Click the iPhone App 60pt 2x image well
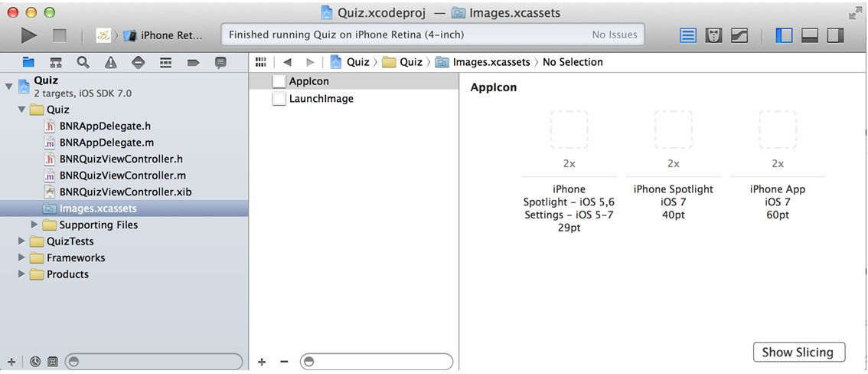868x374 pixels. [x=778, y=130]
